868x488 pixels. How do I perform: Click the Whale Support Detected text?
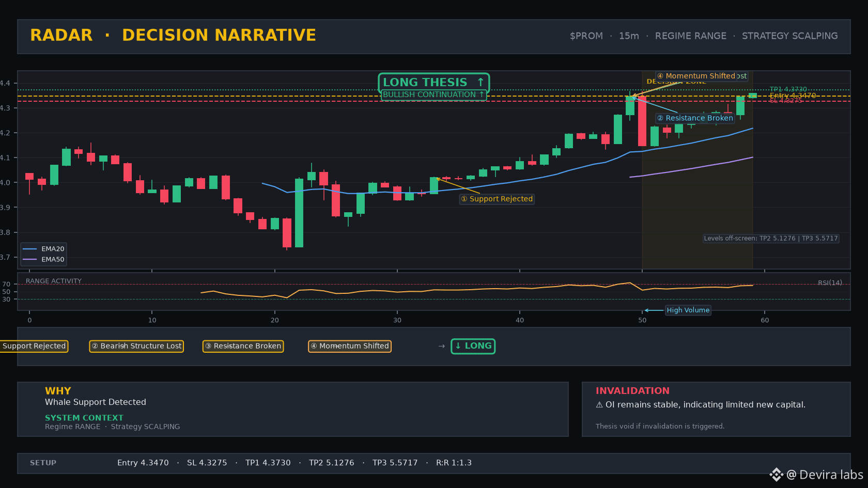96,402
